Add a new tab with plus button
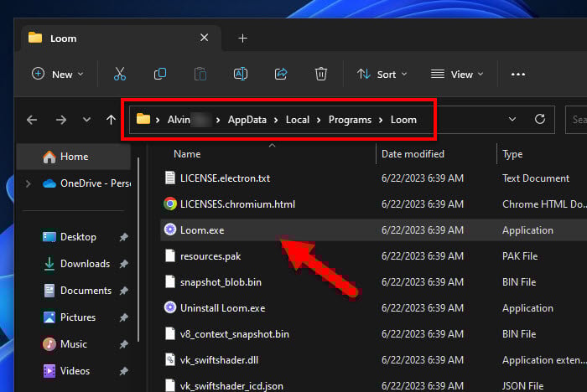The height and width of the screenshot is (392, 587). pyautogui.click(x=242, y=39)
